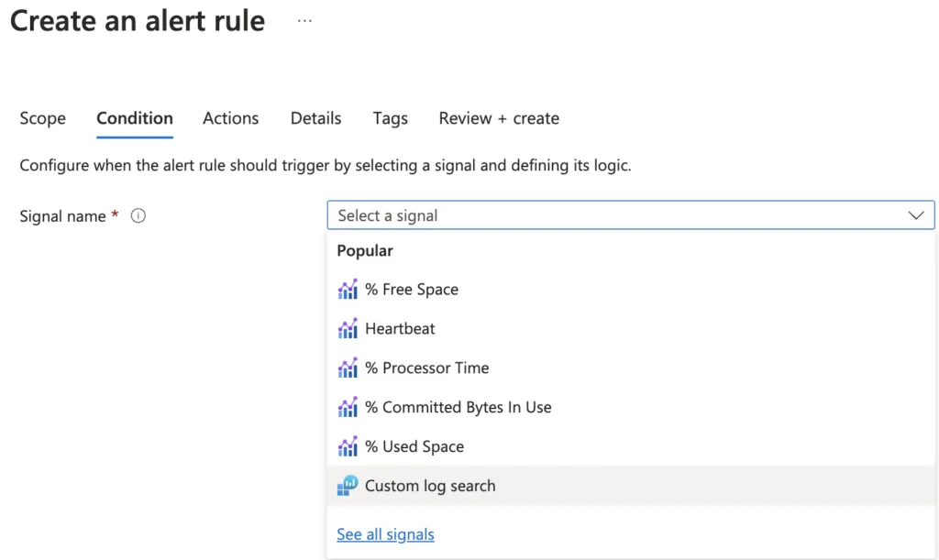The width and height of the screenshot is (939, 560).
Task: Choose the Custom log search text option
Action: (430, 486)
